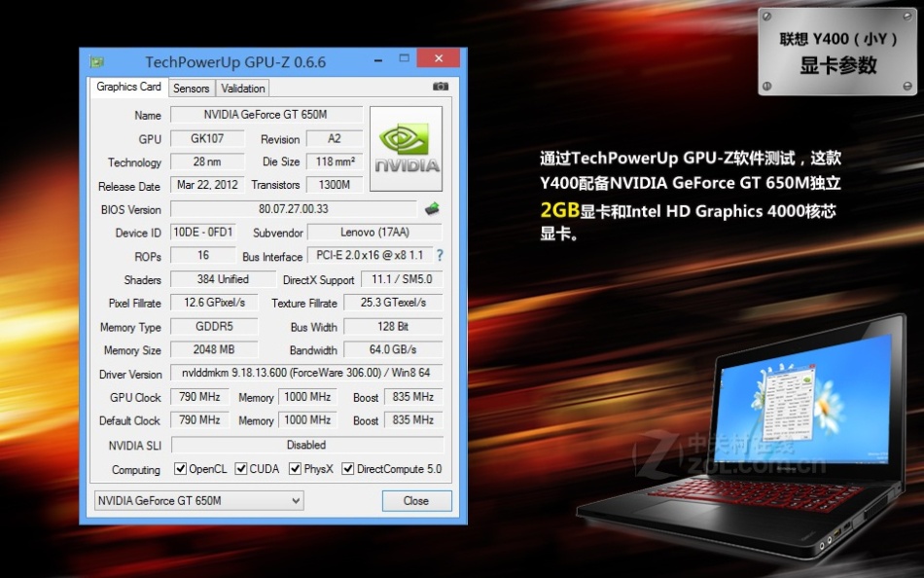Viewport: 924px width, 578px height.
Task: Click the Name field showing GeForce GT 650M
Action: pyautogui.click(x=267, y=115)
